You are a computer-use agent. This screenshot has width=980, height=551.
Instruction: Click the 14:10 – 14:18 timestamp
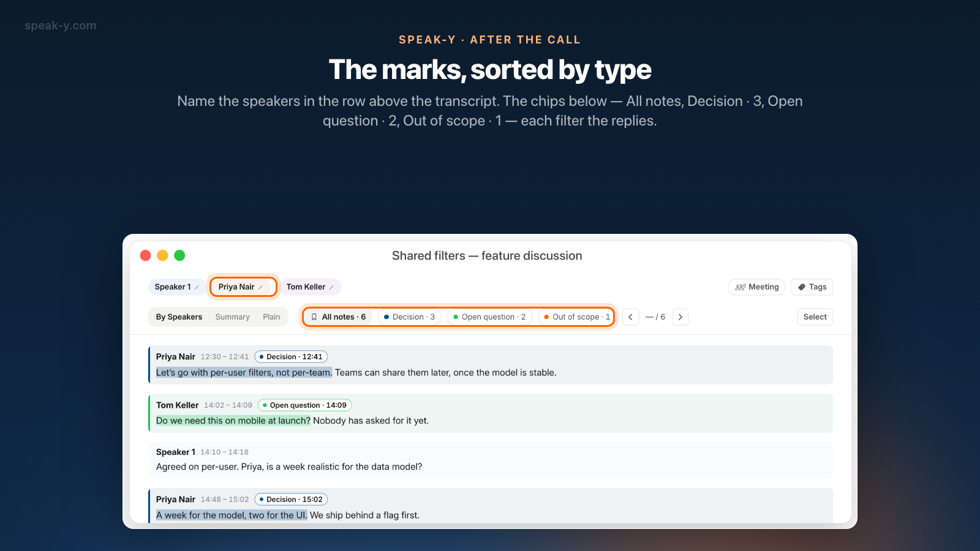pos(224,452)
